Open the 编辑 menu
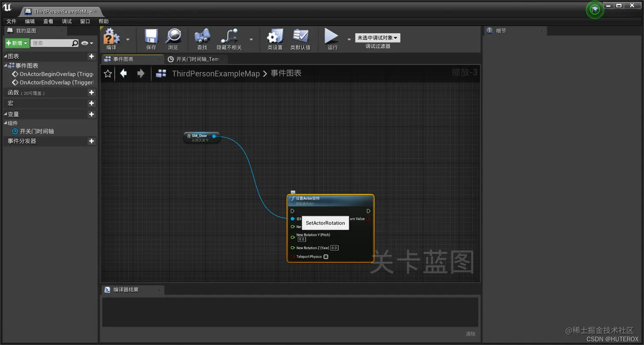644x345 pixels. pos(30,21)
